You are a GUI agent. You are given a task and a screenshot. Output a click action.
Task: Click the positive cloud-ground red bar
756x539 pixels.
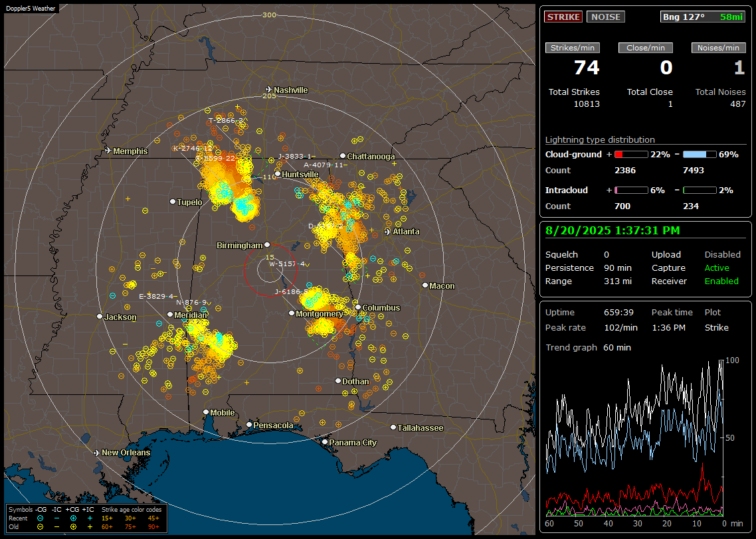631,155
